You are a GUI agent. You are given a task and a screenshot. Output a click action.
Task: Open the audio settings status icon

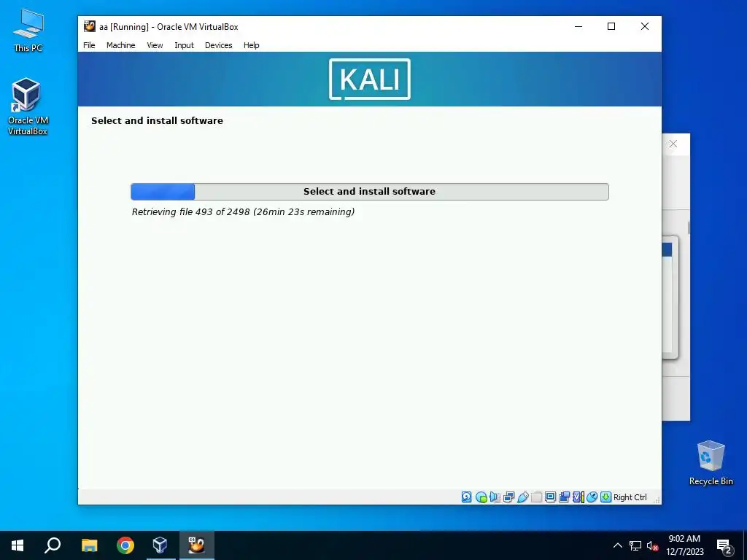495,497
